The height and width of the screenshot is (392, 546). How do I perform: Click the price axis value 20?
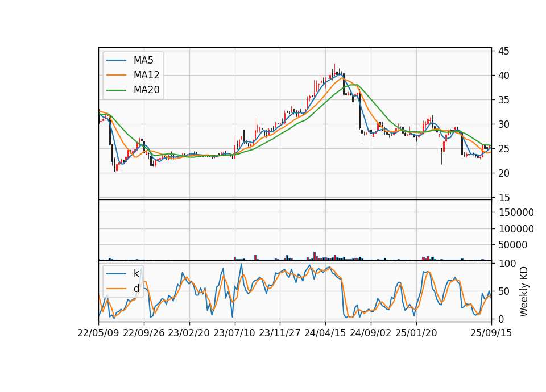(503, 173)
